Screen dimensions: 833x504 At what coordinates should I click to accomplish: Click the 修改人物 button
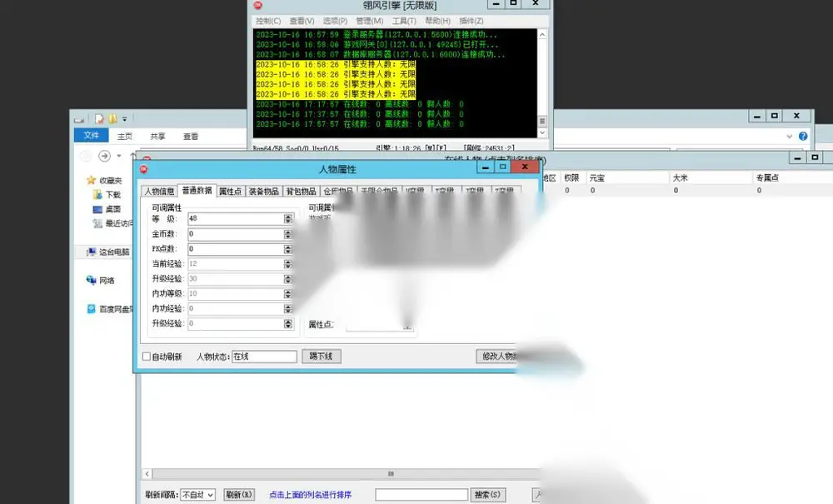[498, 357]
